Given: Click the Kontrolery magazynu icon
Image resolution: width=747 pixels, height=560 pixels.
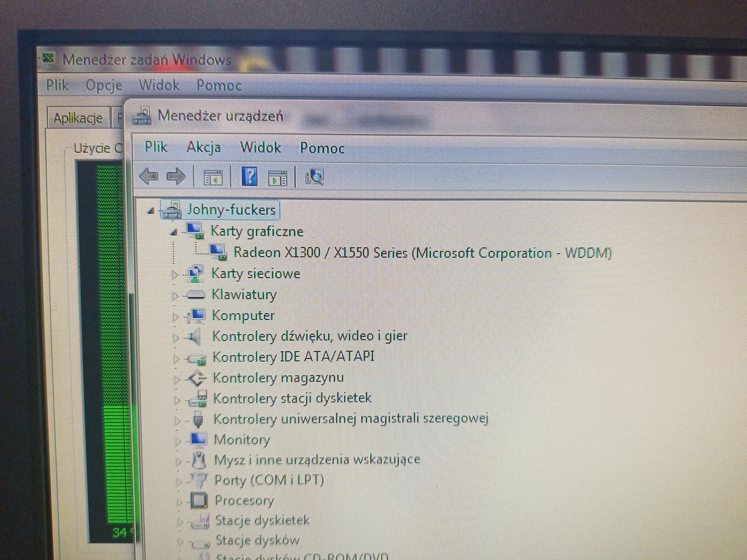Looking at the screenshot, I should pos(197,378).
